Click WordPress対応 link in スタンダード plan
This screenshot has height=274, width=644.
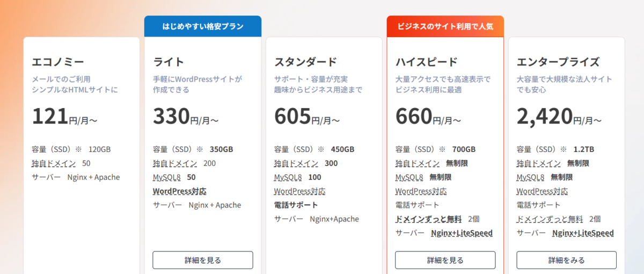(x=300, y=191)
